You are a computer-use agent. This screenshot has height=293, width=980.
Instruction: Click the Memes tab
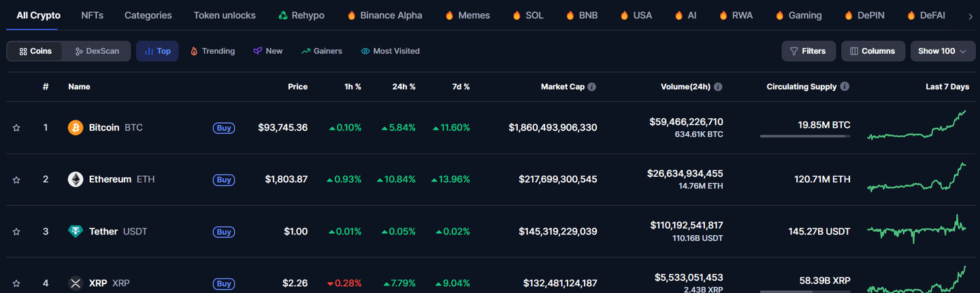click(x=467, y=15)
